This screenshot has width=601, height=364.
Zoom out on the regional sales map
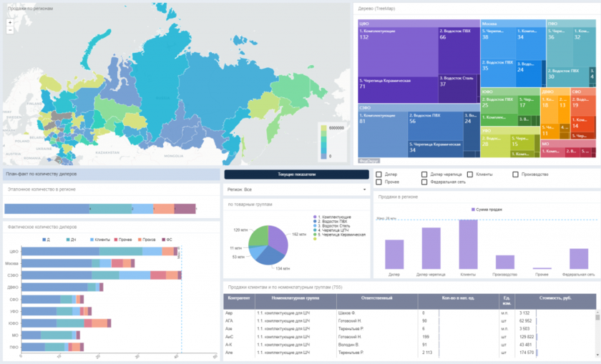click(9, 30)
